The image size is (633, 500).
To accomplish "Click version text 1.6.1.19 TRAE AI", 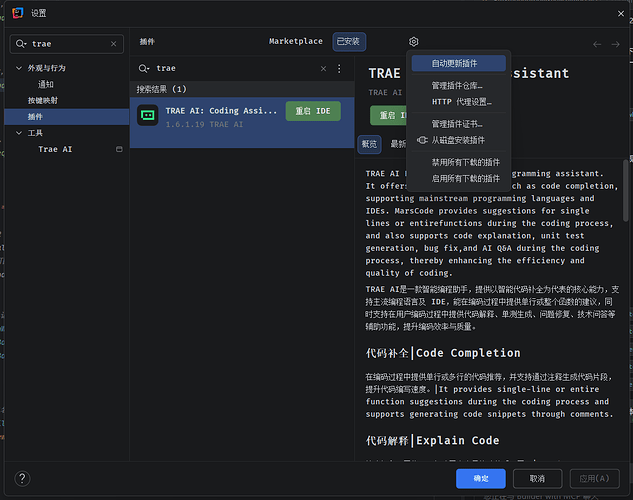I will tap(204, 125).
